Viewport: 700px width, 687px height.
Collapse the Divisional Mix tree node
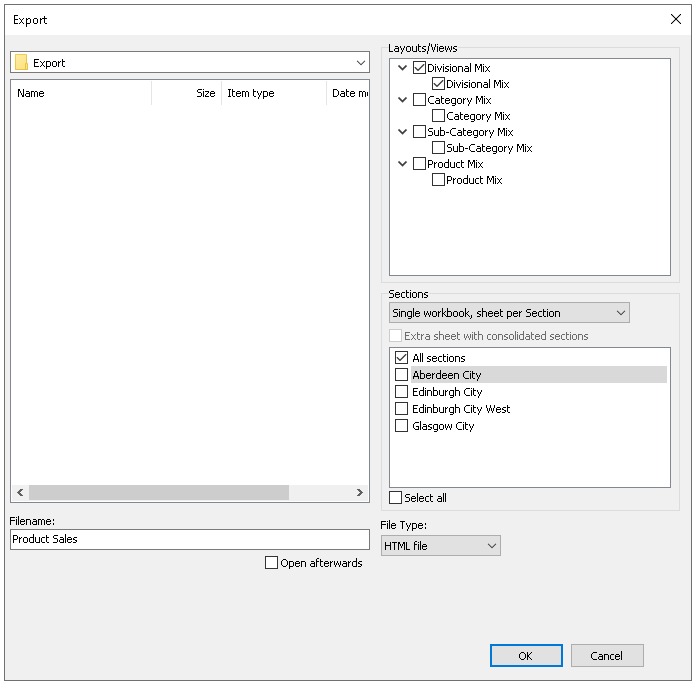pyautogui.click(x=402, y=68)
